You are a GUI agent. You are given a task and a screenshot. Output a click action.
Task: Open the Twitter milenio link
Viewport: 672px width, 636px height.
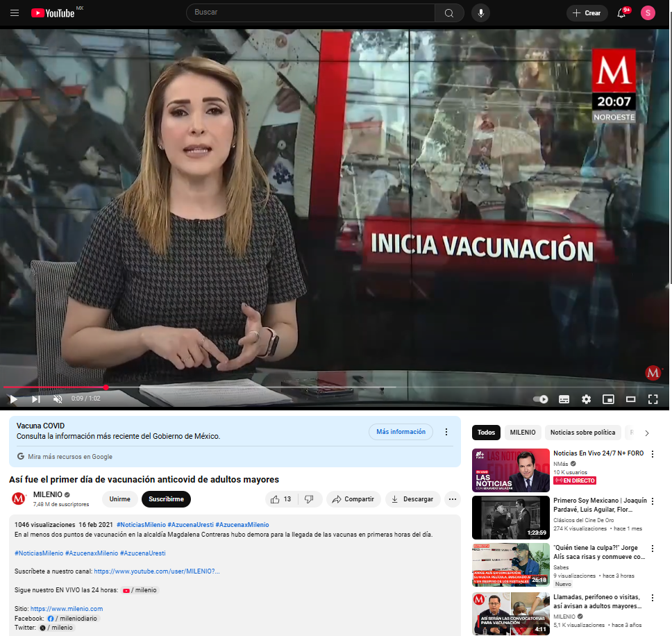point(56,628)
